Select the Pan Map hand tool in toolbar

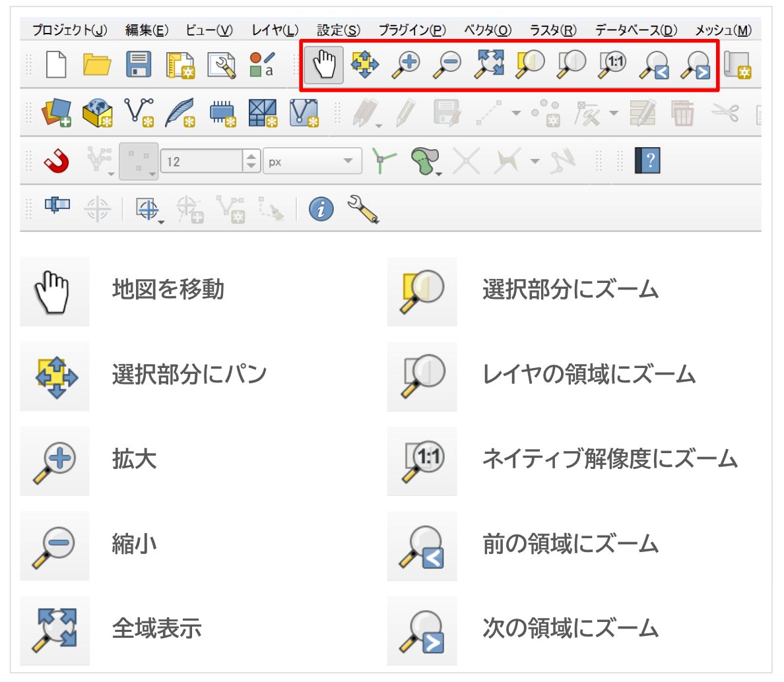pyautogui.click(x=324, y=65)
